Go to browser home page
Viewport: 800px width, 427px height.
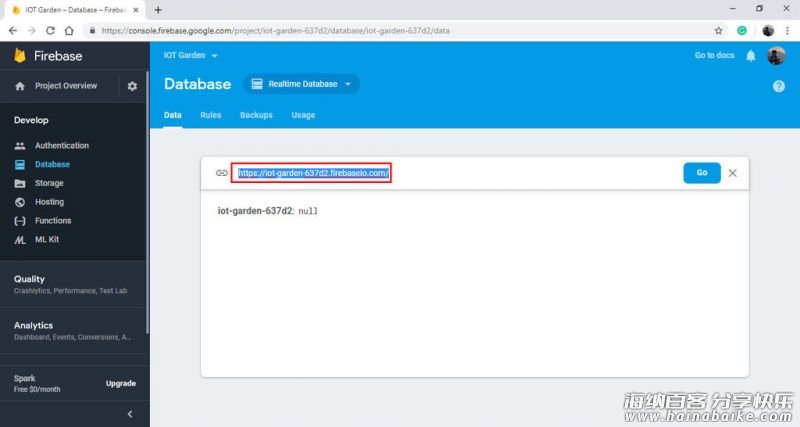(69, 31)
